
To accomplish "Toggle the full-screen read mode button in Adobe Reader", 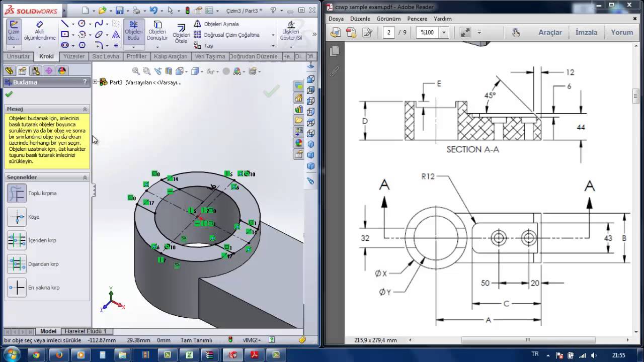I will (465, 32).
